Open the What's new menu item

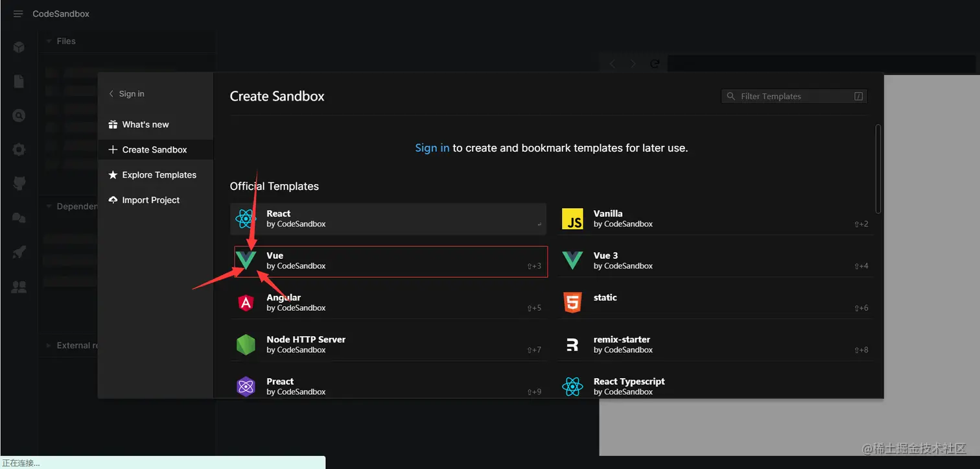[145, 125]
